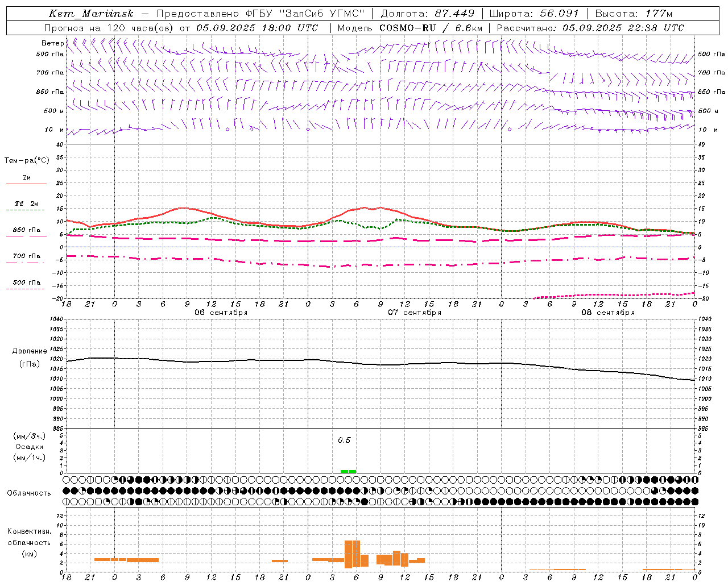
Task: Click the Kem_Mariinsk station title
Action: click(x=91, y=14)
